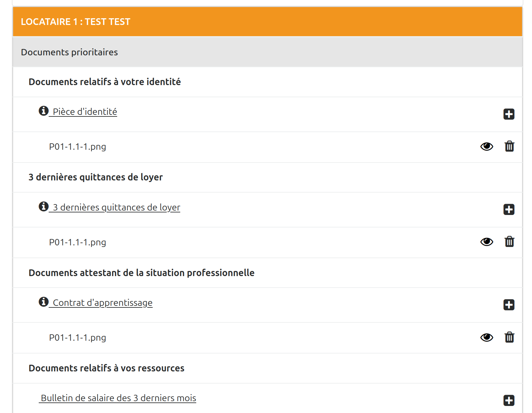Preview the Pièce d'identité uploaded file
The width and height of the screenshot is (532, 413).
point(487,147)
